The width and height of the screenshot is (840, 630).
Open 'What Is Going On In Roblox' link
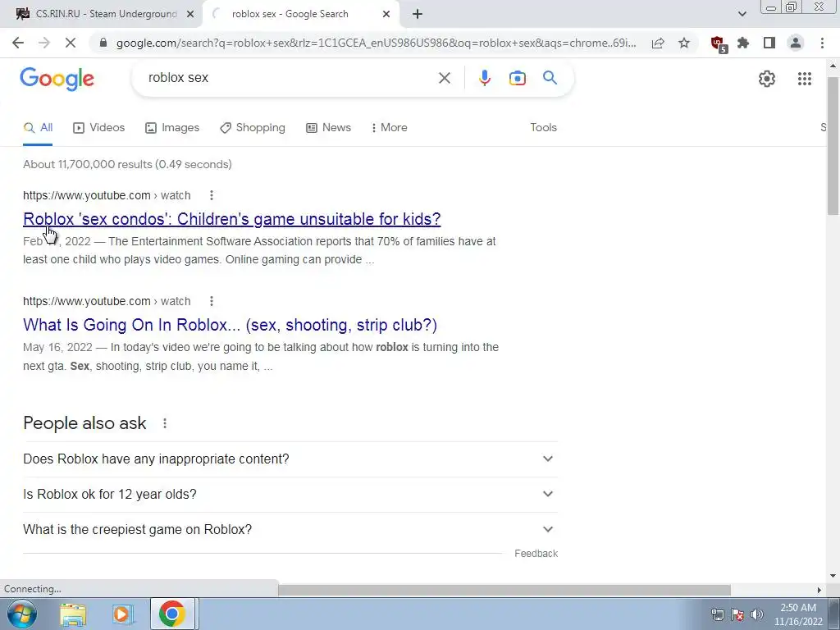230,325
